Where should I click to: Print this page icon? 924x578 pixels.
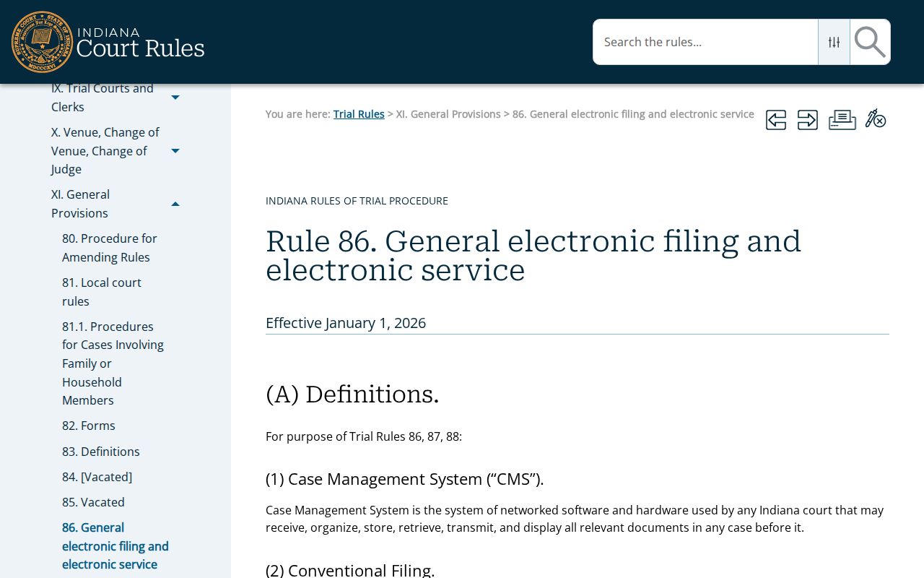coord(842,120)
